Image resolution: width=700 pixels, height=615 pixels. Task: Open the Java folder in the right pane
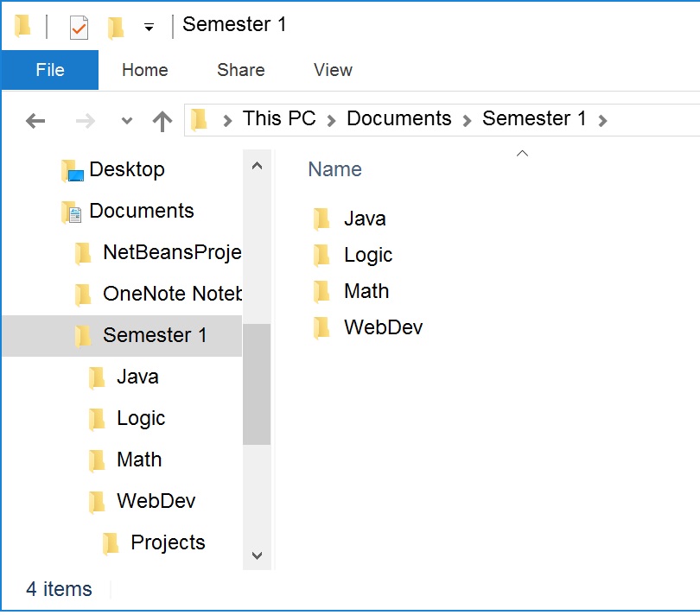366,219
